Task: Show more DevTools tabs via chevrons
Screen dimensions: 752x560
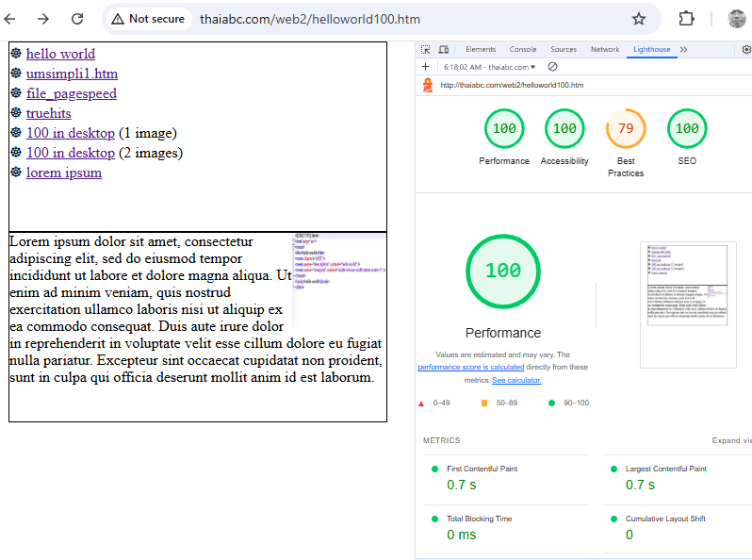Action: (x=683, y=50)
